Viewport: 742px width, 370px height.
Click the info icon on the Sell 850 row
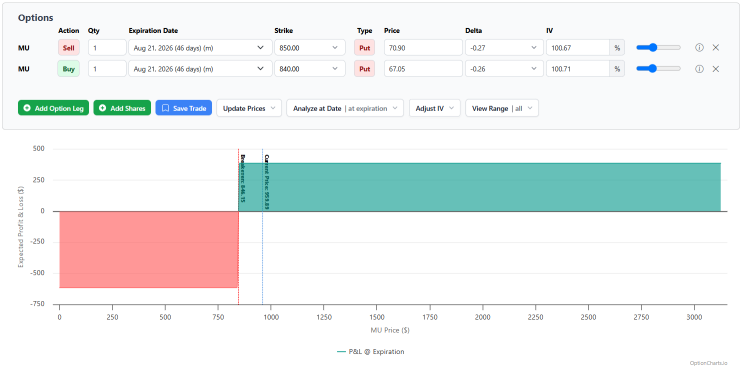(699, 47)
